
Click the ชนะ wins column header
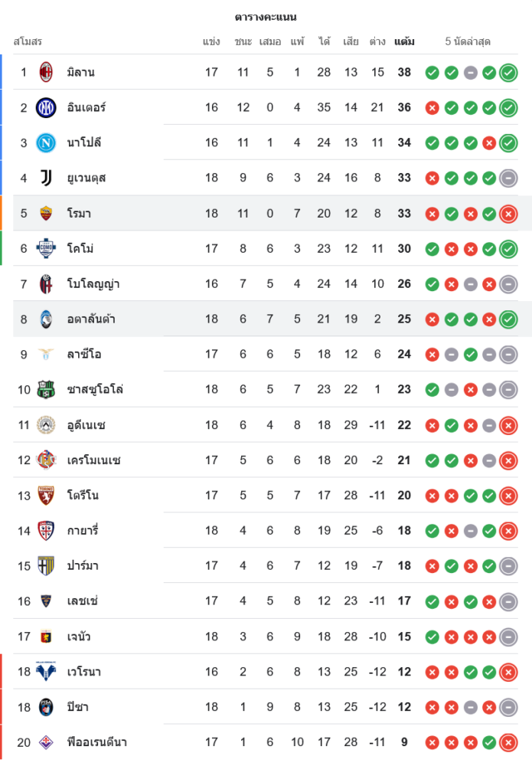(243, 41)
